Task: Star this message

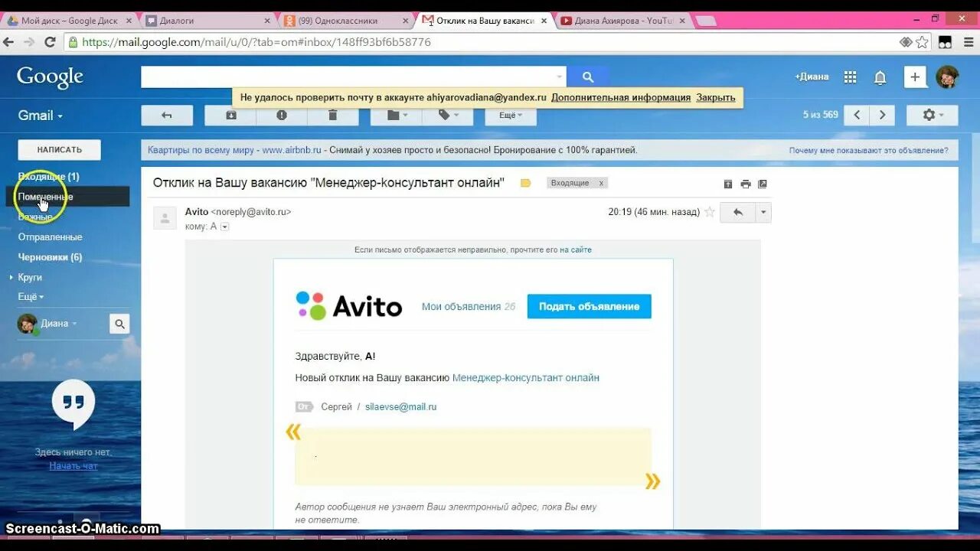Action: (x=710, y=212)
